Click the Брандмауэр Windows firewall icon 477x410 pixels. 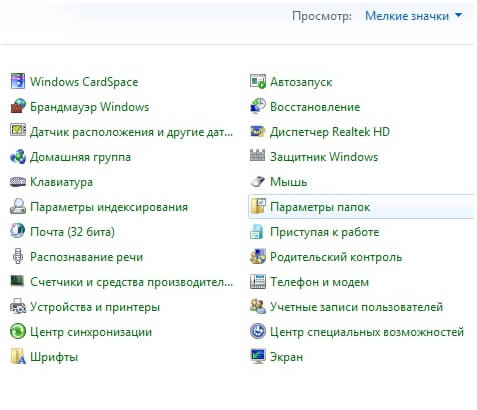click(x=18, y=106)
